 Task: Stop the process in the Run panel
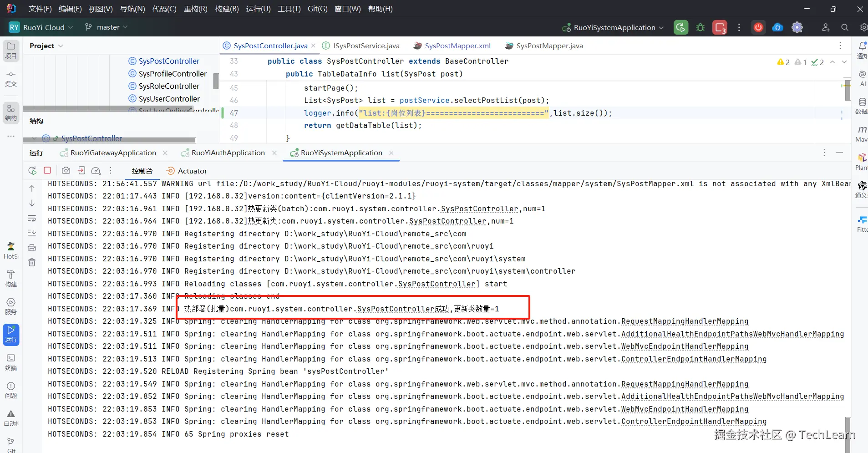[x=47, y=170]
